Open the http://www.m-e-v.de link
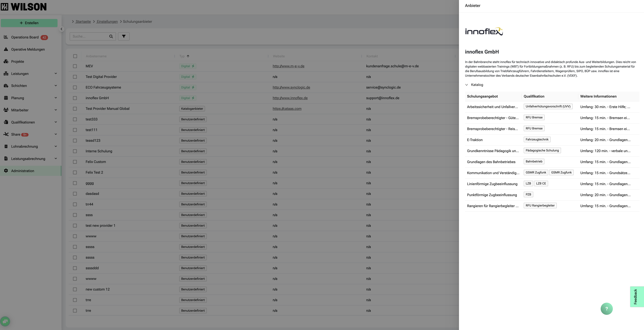This screenshot has width=644, height=330. [x=289, y=66]
